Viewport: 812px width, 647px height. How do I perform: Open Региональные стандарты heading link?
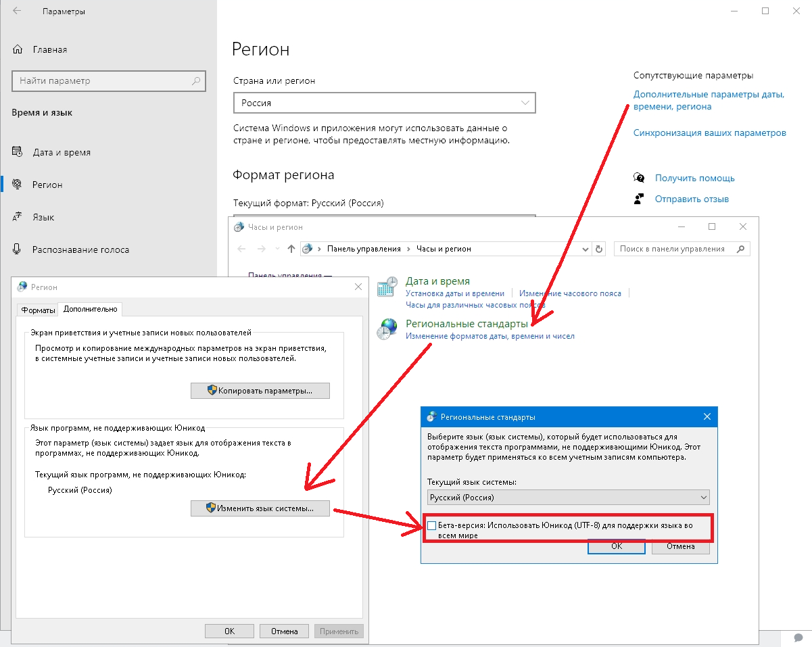(467, 324)
